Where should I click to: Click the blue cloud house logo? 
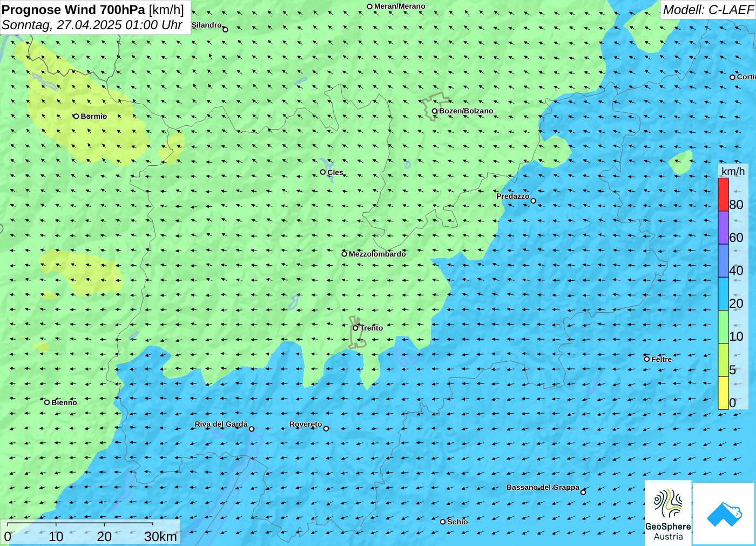[x=724, y=514]
